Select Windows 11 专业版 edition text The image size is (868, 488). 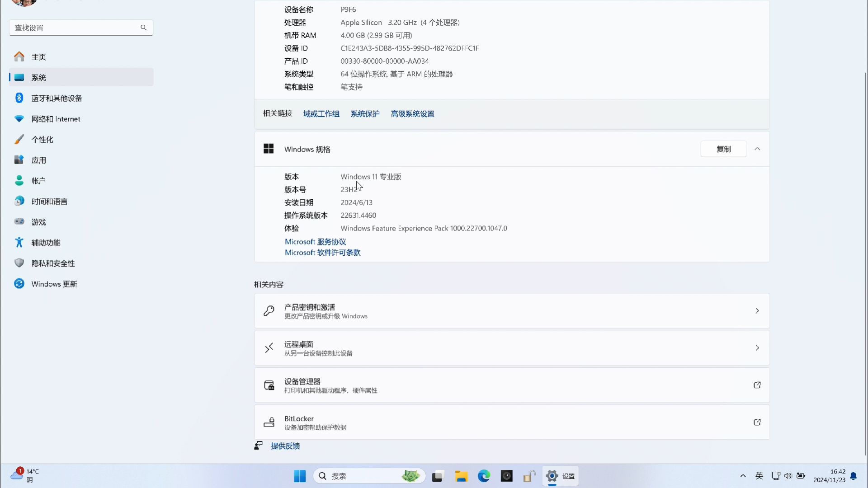(x=371, y=177)
